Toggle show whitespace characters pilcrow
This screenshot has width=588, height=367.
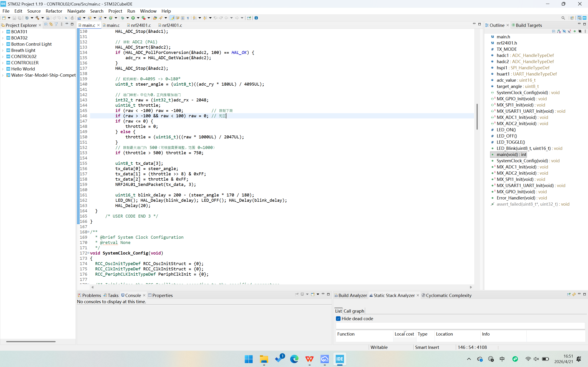coord(188,18)
